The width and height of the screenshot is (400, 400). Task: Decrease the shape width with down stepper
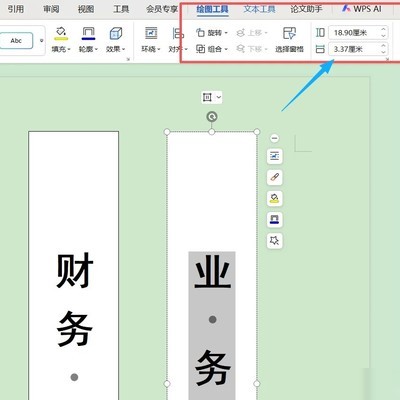[383, 52]
